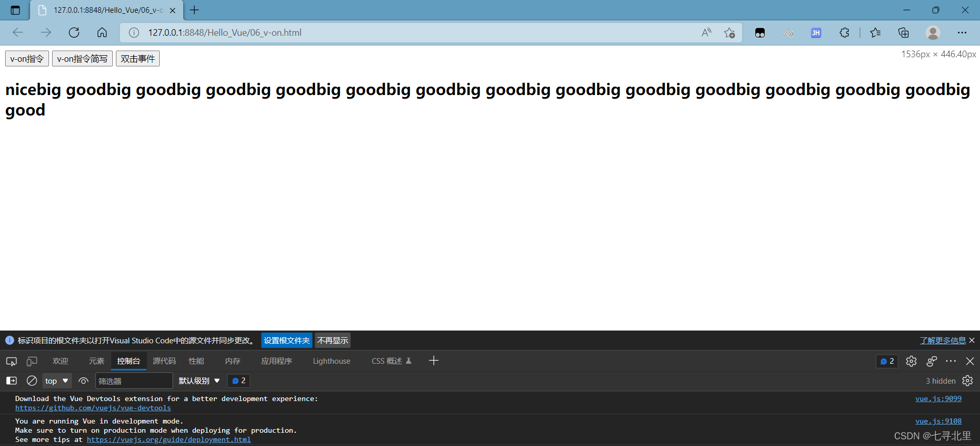Open the Collections icon
The width and height of the screenshot is (980, 446).
[903, 33]
